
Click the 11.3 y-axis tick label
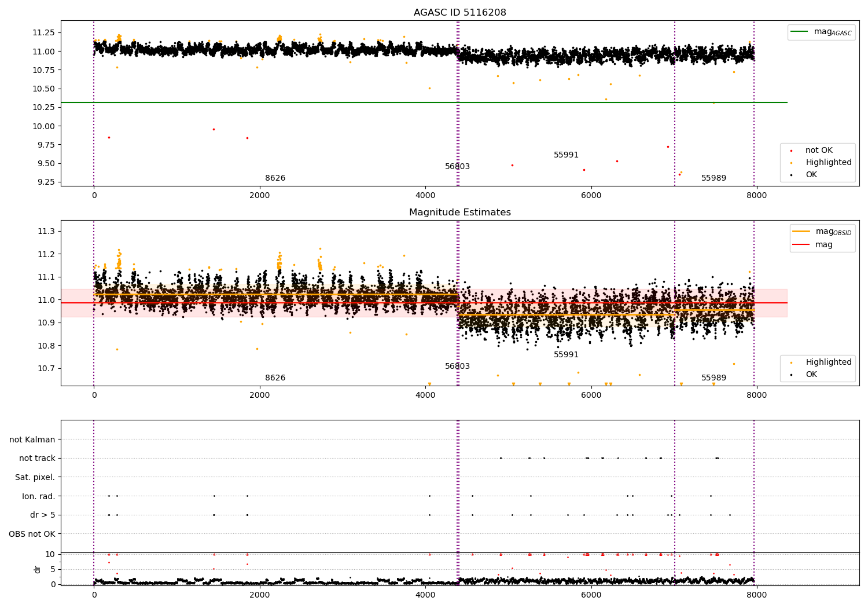coord(46,231)
